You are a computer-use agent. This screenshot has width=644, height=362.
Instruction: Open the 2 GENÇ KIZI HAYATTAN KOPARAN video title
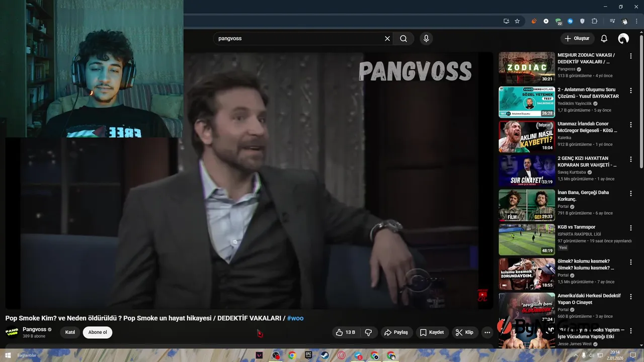coord(587,161)
